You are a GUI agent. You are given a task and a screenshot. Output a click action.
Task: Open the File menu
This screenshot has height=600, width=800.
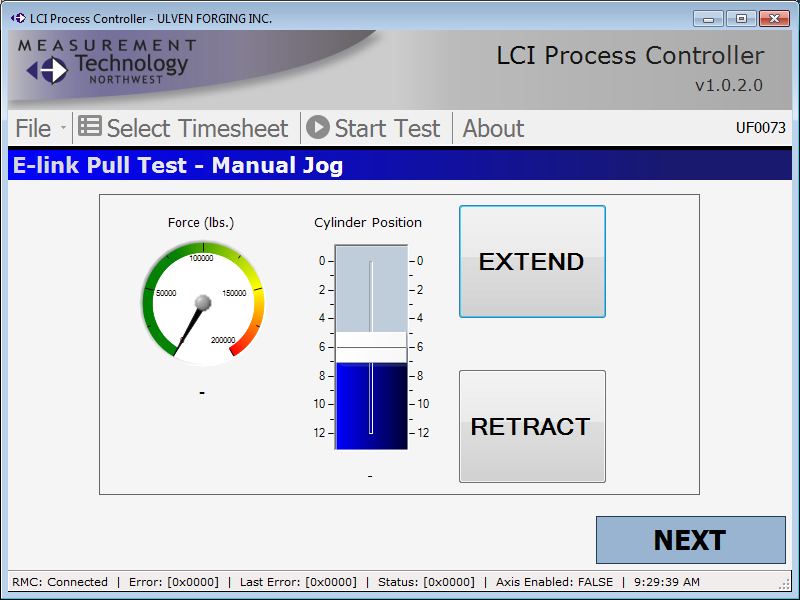[33, 129]
